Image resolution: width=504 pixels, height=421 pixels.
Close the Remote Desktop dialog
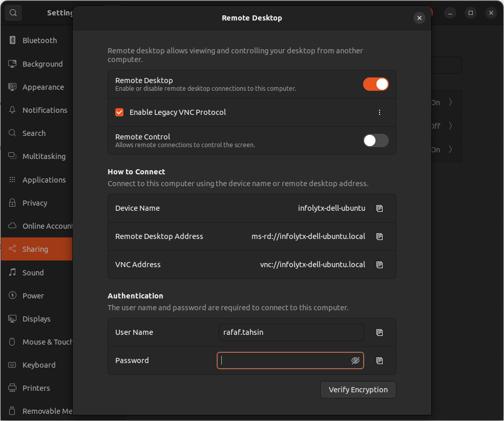[x=419, y=18]
